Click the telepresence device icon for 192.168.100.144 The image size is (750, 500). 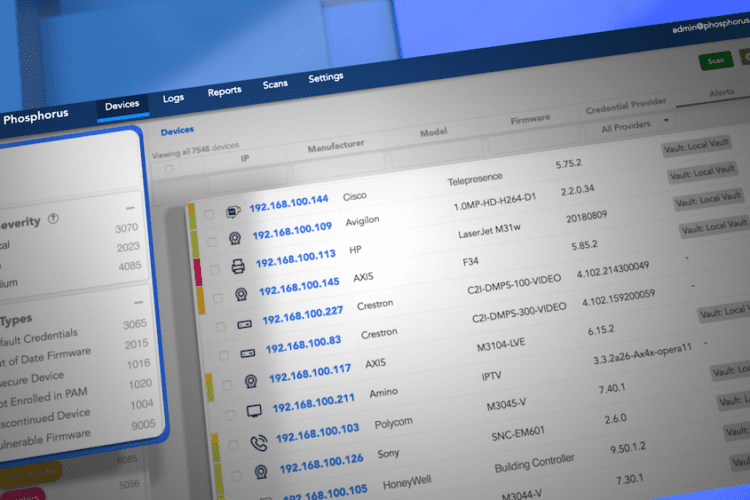[232, 212]
